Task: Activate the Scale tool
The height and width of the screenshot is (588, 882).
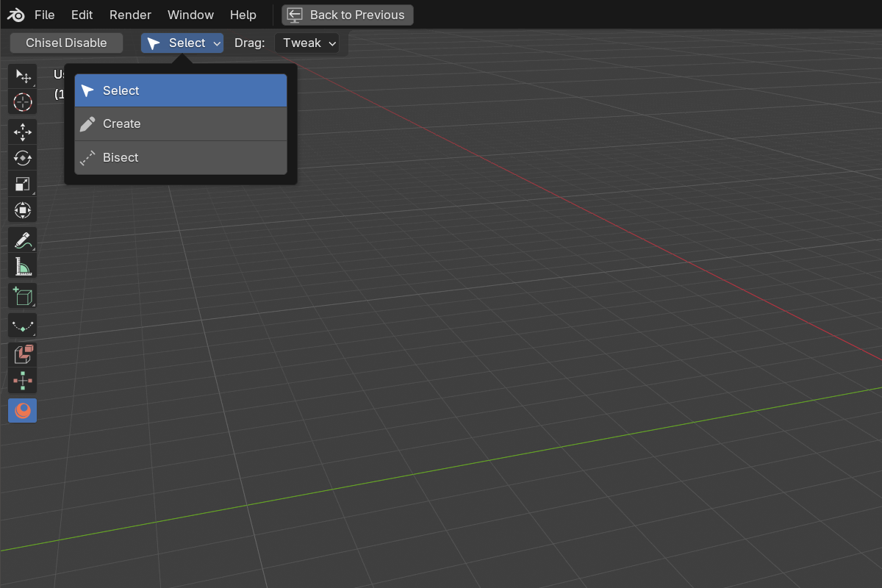Action: click(23, 184)
